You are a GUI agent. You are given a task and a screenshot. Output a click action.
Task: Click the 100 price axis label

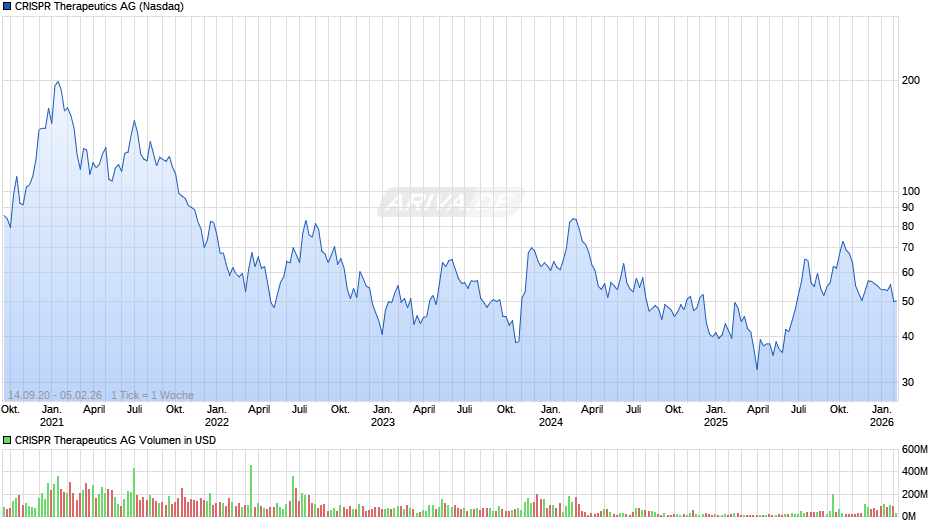[911, 191]
